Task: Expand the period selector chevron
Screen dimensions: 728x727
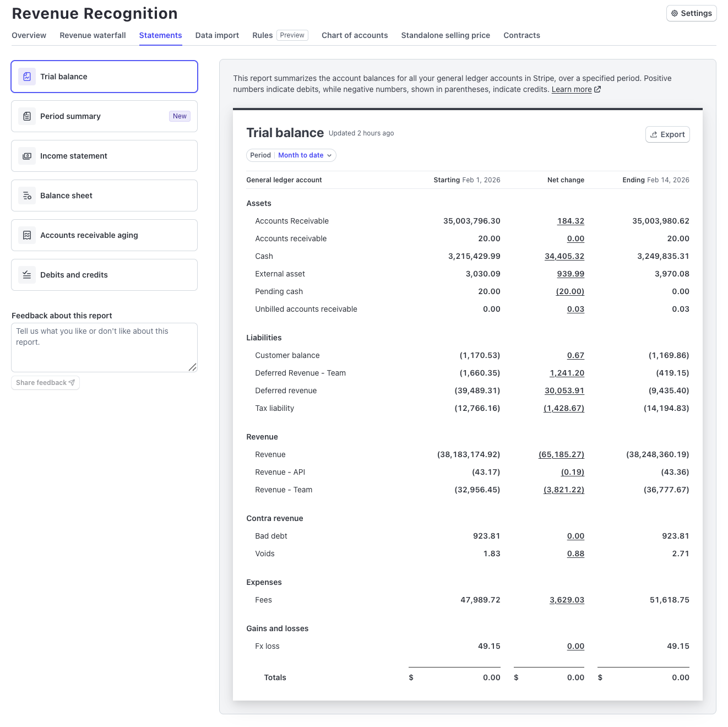Action: (329, 155)
